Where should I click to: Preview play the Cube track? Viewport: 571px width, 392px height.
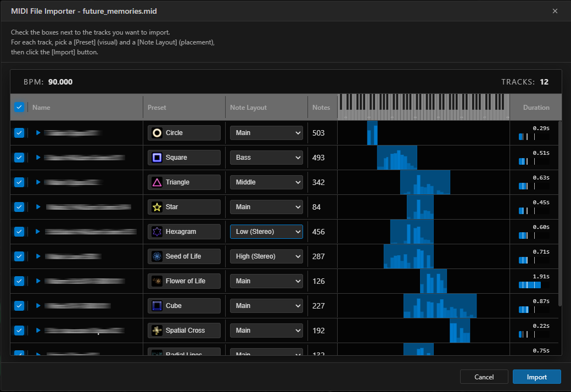pos(38,306)
